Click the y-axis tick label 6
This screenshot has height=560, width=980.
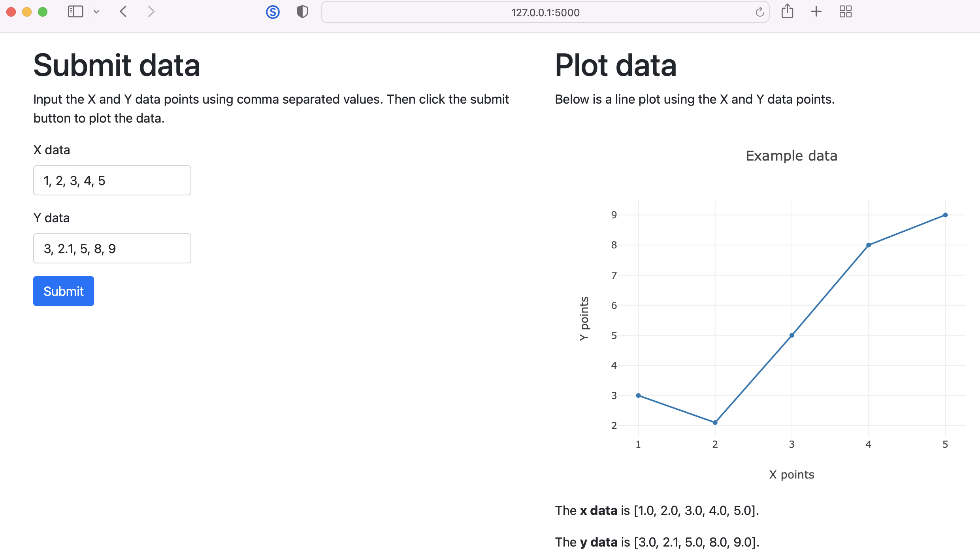tap(614, 305)
